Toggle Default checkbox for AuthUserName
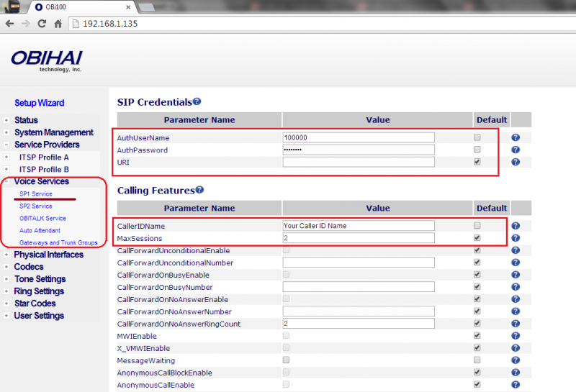The image size is (576, 392). (x=477, y=137)
